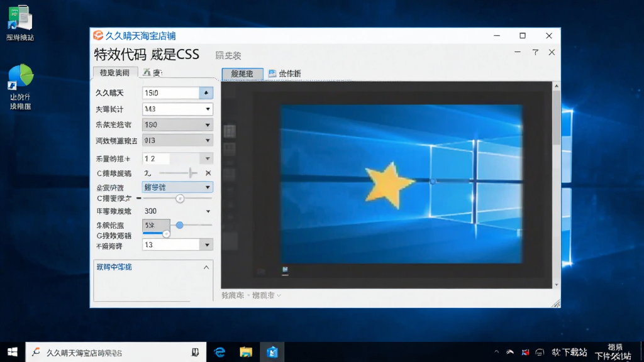Click the red flag tray icon

(x=525, y=352)
